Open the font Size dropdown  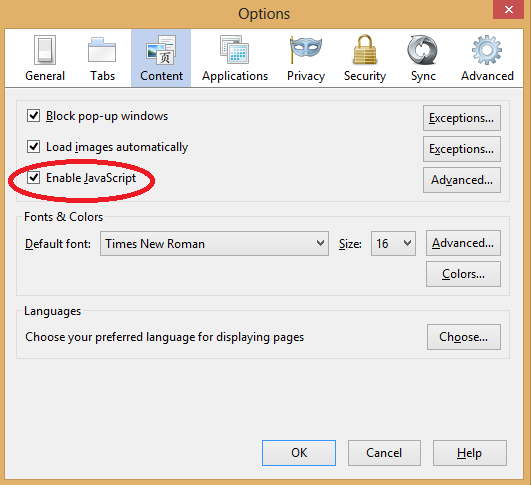click(393, 244)
